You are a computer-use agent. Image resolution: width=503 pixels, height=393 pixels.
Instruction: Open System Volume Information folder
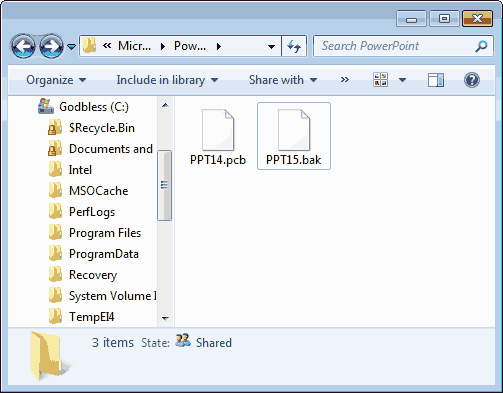pos(112,296)
